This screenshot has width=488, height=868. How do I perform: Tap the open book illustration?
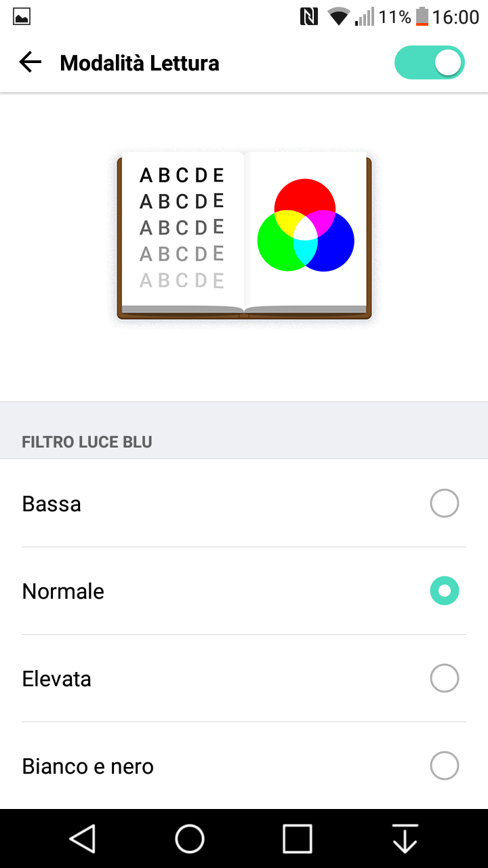(244, 235)
